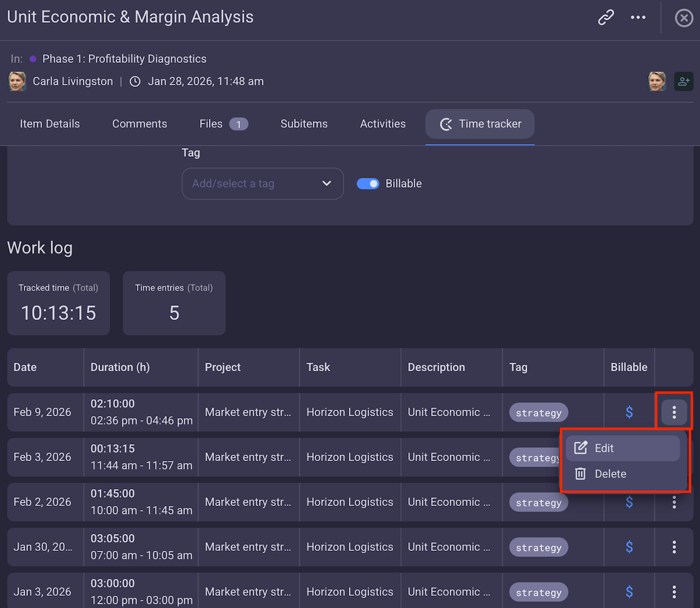Open row actions for Feb 9, 2026 entry
This screenshot has width=700, height=608.
[674, 412]
